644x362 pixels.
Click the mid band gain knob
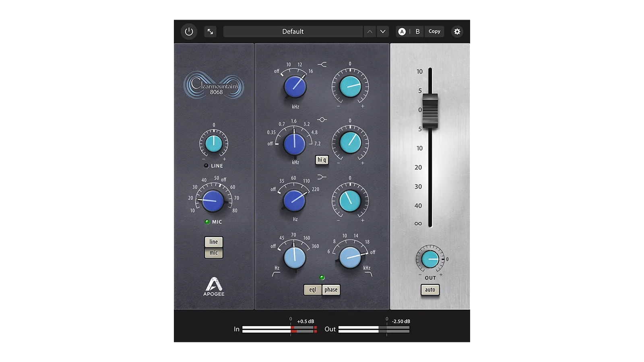point(350,143)
